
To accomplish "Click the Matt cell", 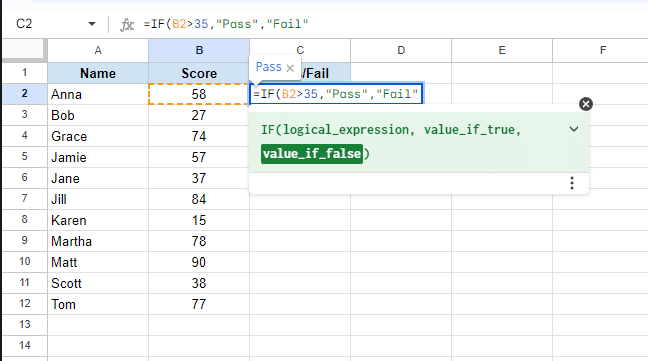I will pos(98,262).
